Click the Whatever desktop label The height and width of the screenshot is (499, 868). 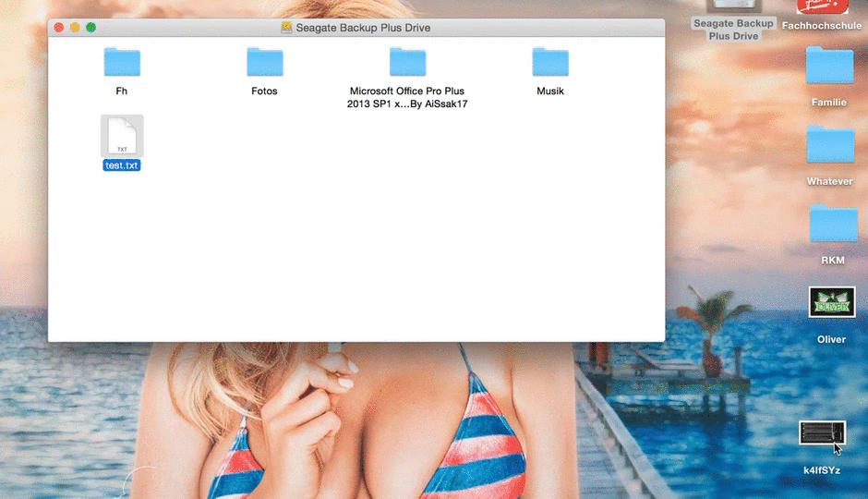830,182
